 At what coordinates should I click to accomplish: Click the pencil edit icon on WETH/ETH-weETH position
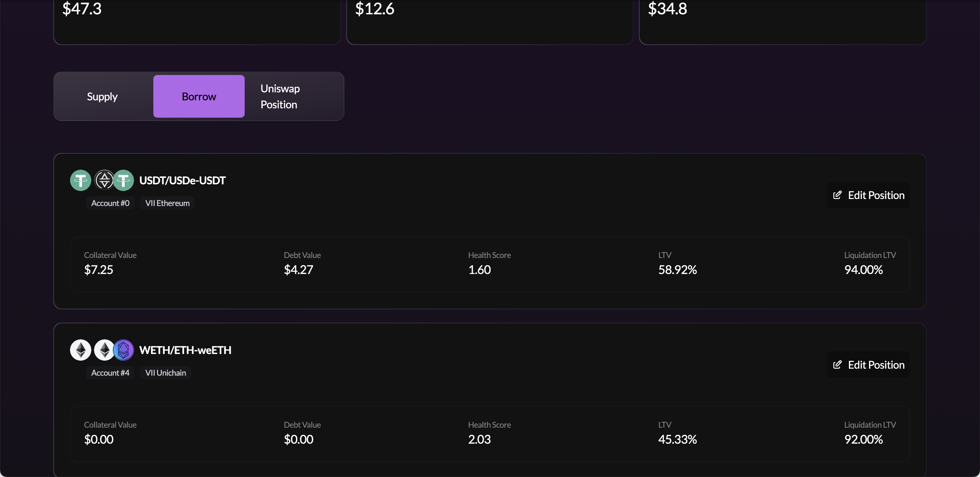point(838,364)
